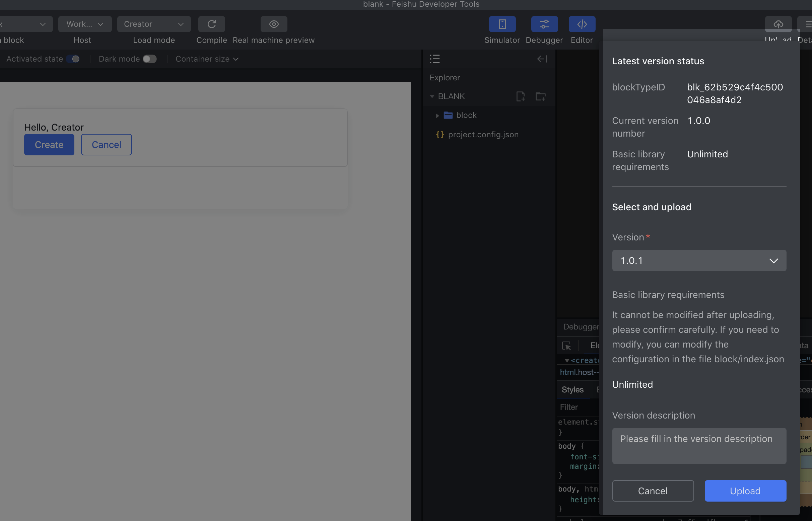Toggle the Activated state switch

[x=73, y=59]
